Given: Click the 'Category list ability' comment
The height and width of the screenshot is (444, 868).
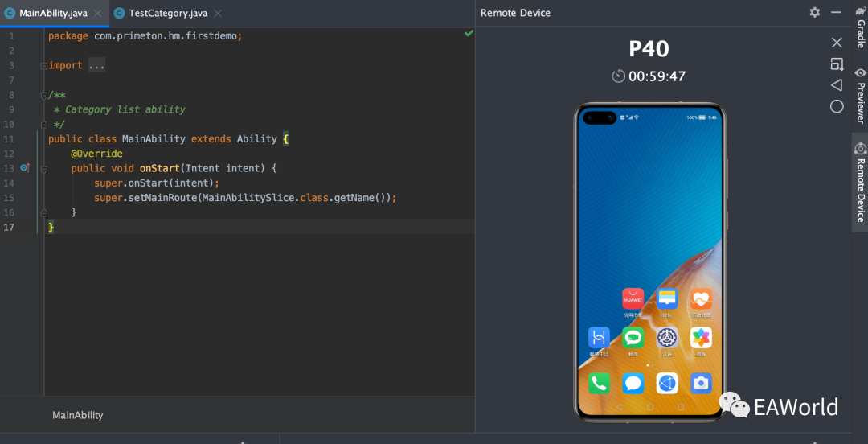Looking at the screenshot, I should coord(125,109).
